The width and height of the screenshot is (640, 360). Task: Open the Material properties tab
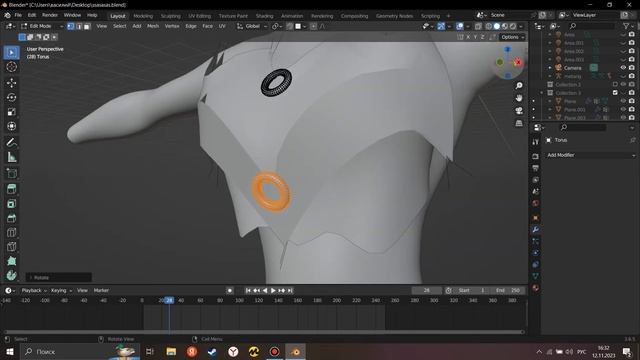point(536,288)
